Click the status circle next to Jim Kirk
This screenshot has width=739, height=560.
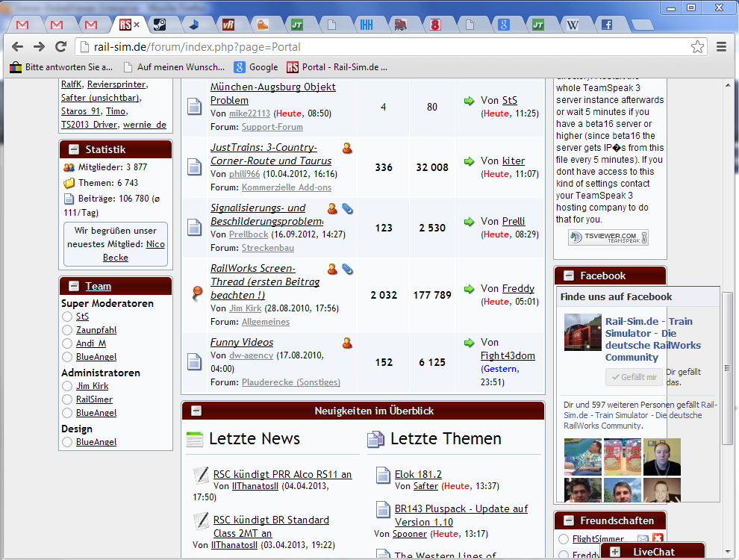coord(67,386)
